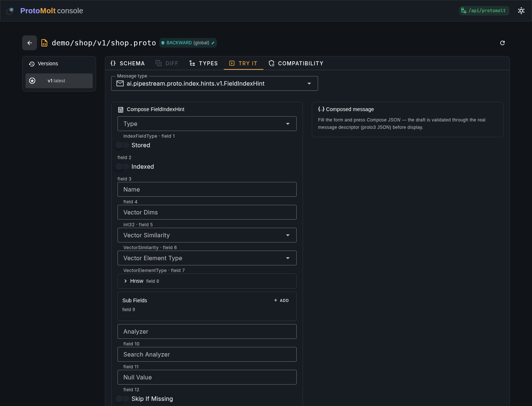Click the VectorSimilarity · field 6 hint
Image resolution: width=532 pixels, height=406 pixels.
coord(150,248)
